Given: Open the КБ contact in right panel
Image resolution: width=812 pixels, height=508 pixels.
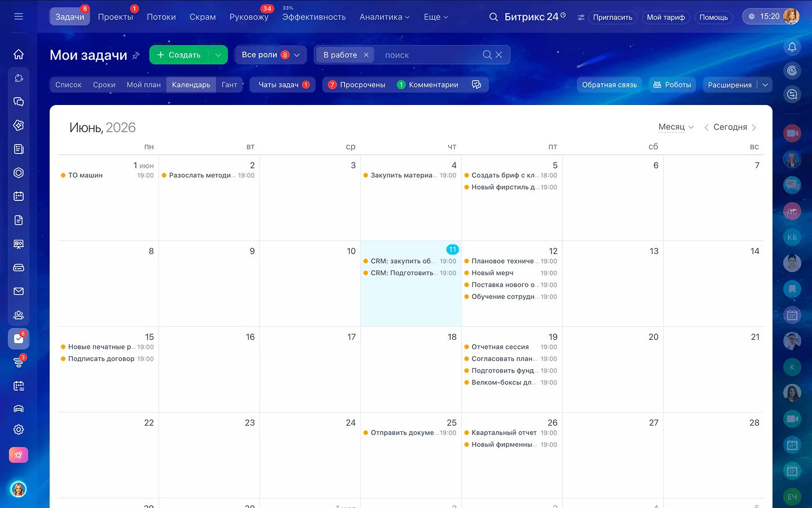Looking at the screenshot, I should (792, 237).
